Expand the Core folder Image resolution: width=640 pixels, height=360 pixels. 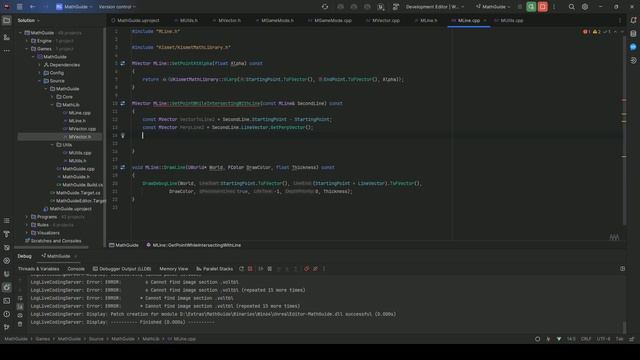(x=52, y=97)
